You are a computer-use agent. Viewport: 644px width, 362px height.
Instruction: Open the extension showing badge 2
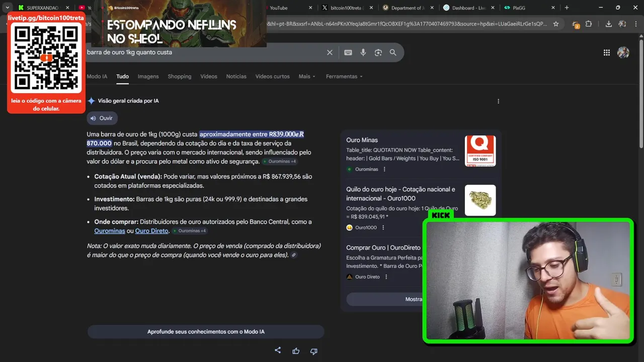[x=575, y=24]
